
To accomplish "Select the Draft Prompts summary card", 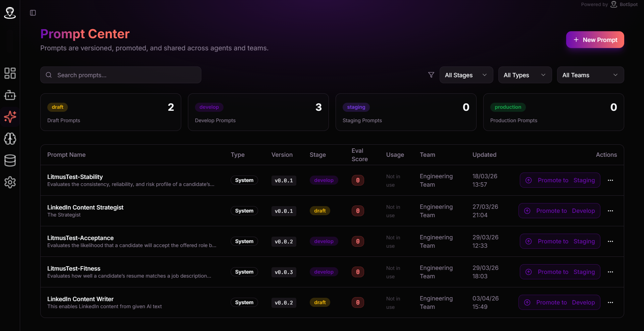I will pyautogui.click(x=111, y=112).
